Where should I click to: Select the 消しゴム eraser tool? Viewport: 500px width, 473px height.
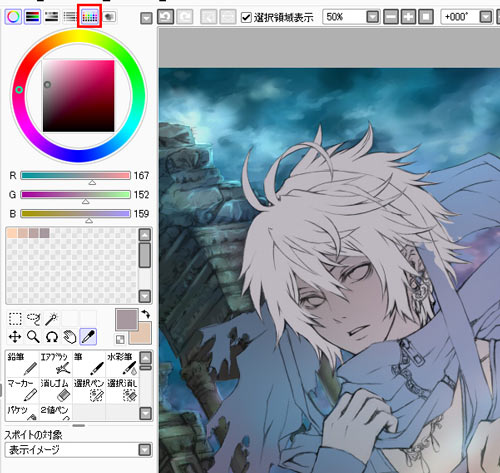coord(56,390)
